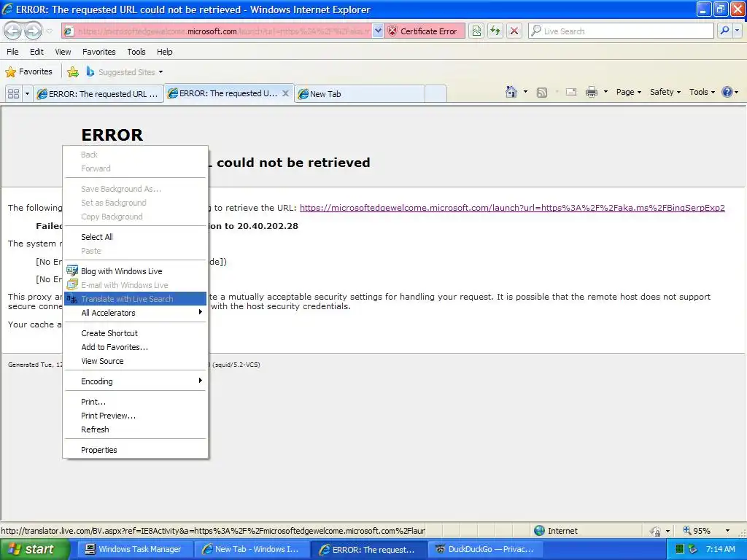Switch to the first ERROR tab
Screen dimensions: 747x560
(x=98, y=94)
